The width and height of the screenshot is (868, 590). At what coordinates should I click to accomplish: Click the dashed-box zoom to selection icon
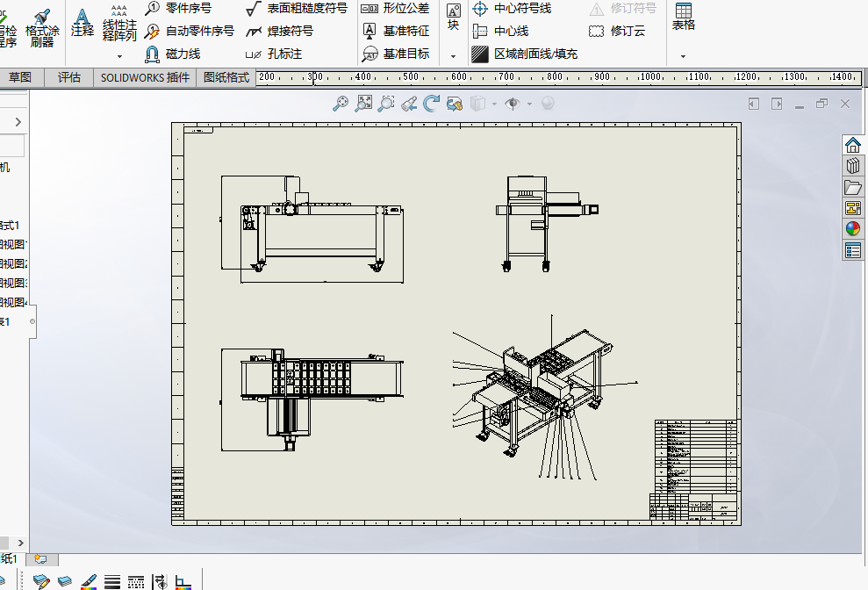386,104
